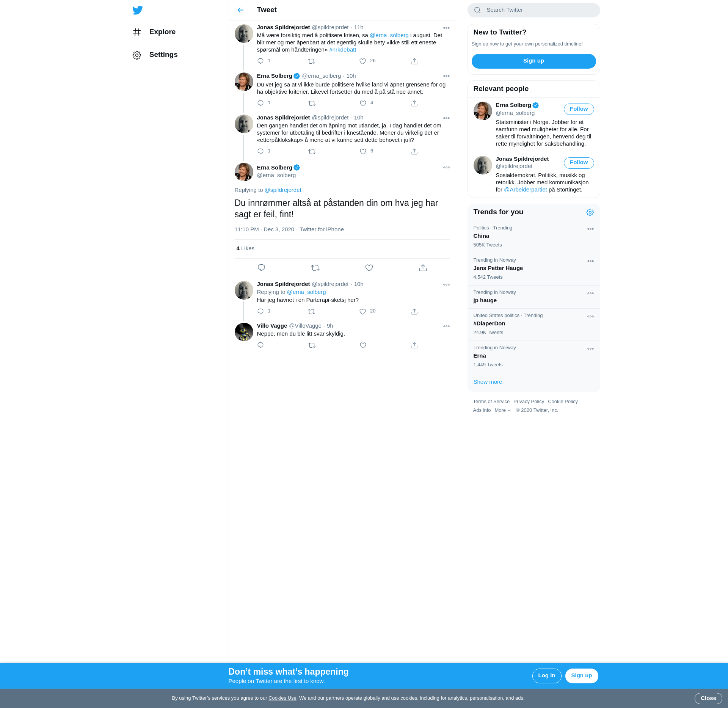728x708 pixels.
Task: Open more options for China trend
Action: (x=590, y=229)
